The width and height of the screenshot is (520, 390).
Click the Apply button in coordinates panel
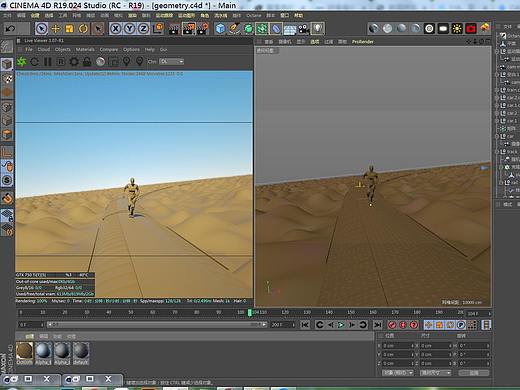(x=474, y=373)
